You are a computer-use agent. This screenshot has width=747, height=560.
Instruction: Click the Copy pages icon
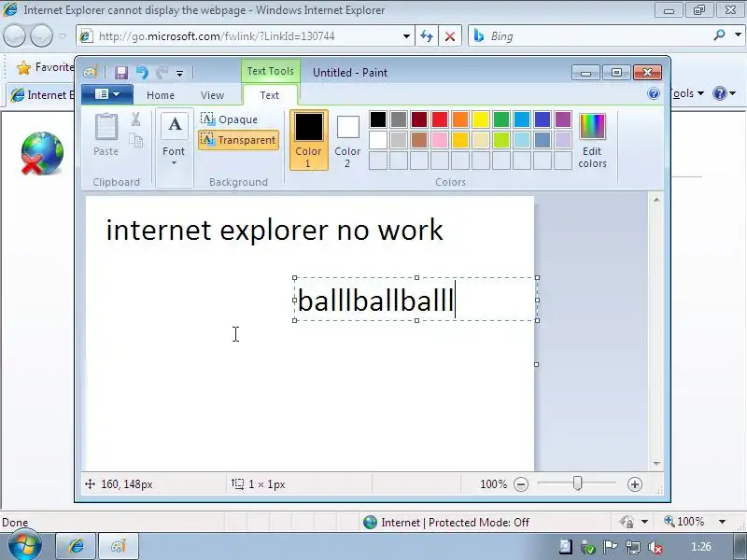coord(136,140)
